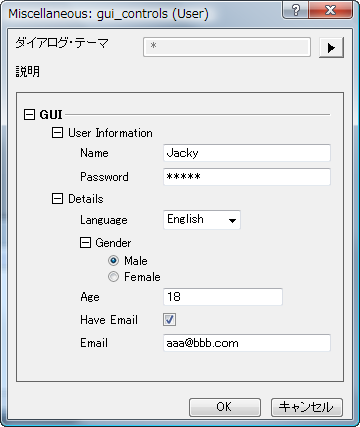Click the Email label text
The width and height of the screenshot is (360, 427).
[x=94, y=343]
